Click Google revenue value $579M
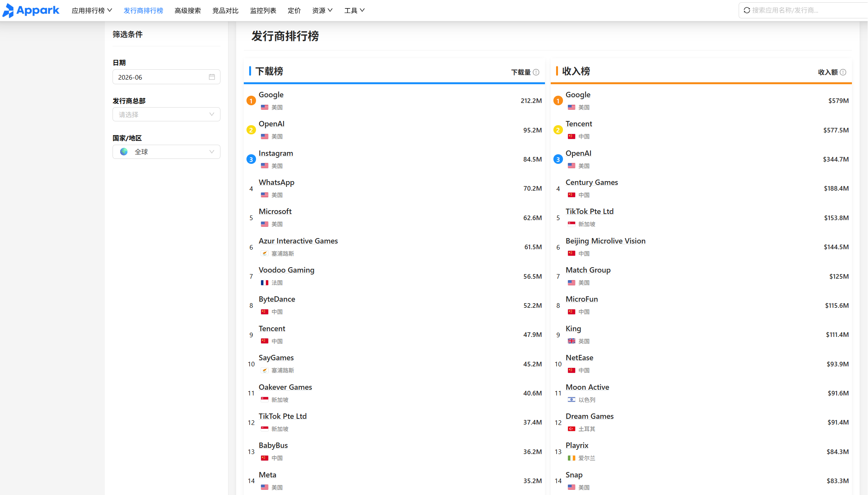This screenshot has height=495, width=868. click(839, 101)
